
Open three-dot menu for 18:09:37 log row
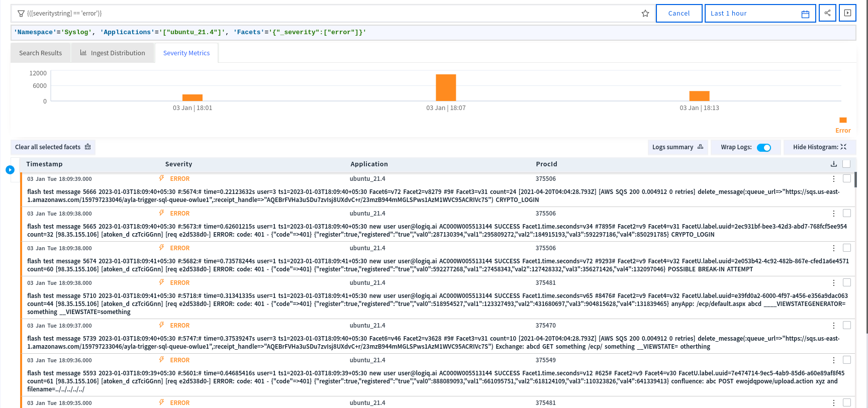(x=834, y=326)
